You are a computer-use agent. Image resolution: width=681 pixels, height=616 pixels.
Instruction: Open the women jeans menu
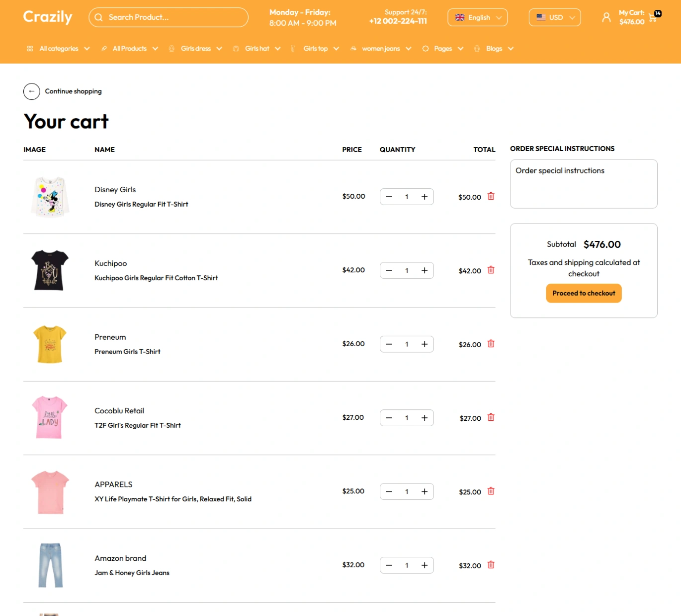click(381, 49)
